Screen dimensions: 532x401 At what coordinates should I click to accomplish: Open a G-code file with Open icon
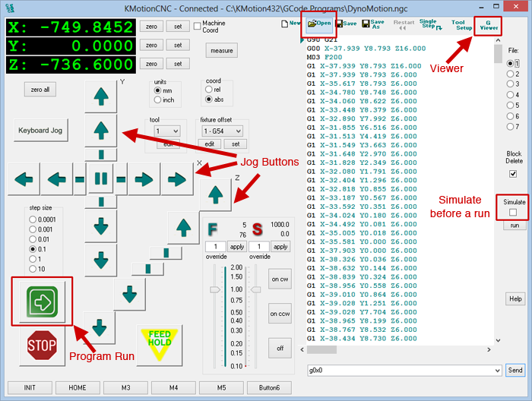point(319,24)
